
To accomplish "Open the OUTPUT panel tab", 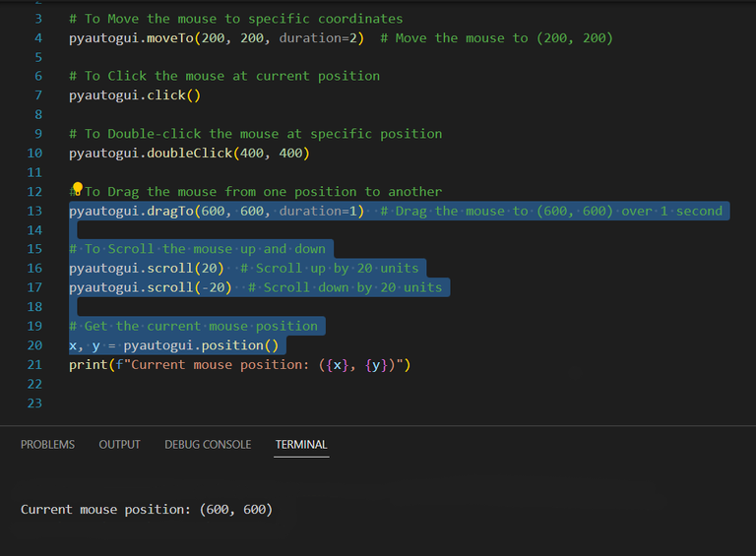I will (x=119, y=444).
